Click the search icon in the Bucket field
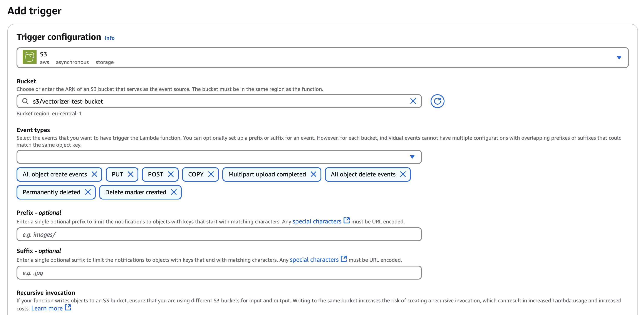This screenshot has height=315, width=644. [x=25, y=101]
